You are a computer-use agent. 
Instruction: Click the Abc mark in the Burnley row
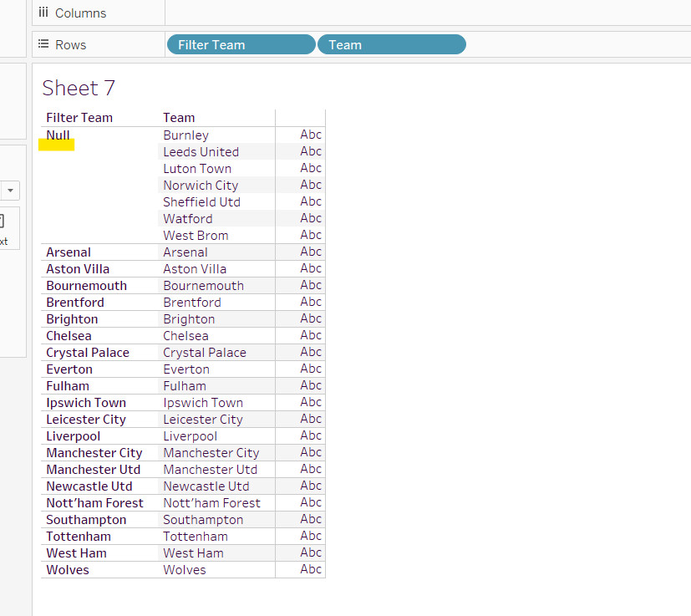311,135
